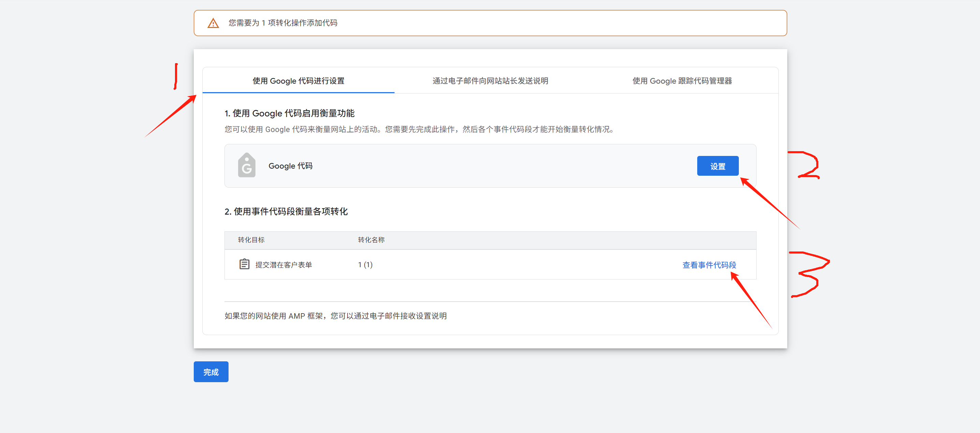Click the 完成 button
The height and width of the screenshot is (433, 980).
point(211,372)
